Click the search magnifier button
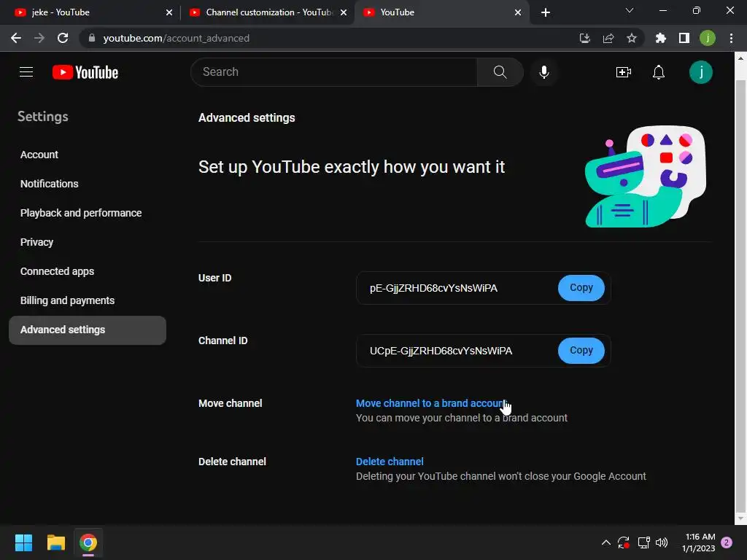Screen dimensions: 747x560 point(500,72)
